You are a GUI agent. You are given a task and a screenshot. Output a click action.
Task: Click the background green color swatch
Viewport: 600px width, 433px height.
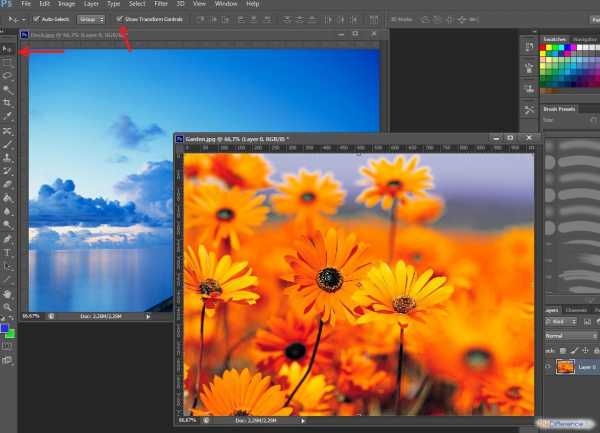coord(11,334)
